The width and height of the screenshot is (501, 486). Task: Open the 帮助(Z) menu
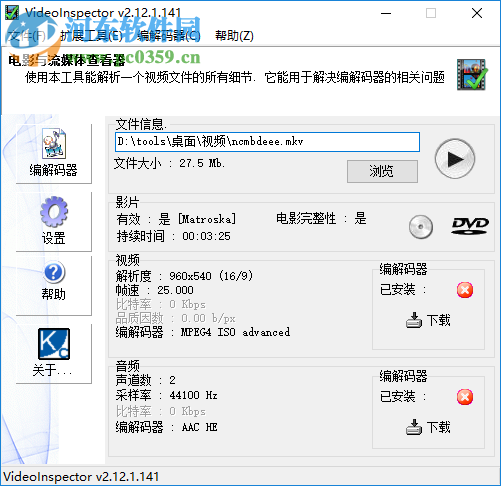(234, 36)
